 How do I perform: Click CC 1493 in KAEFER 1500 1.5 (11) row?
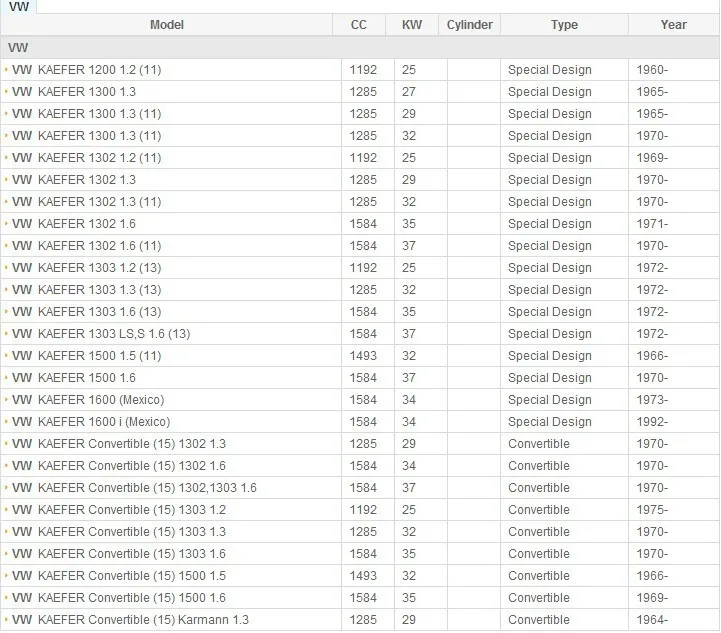pos(363,356)
